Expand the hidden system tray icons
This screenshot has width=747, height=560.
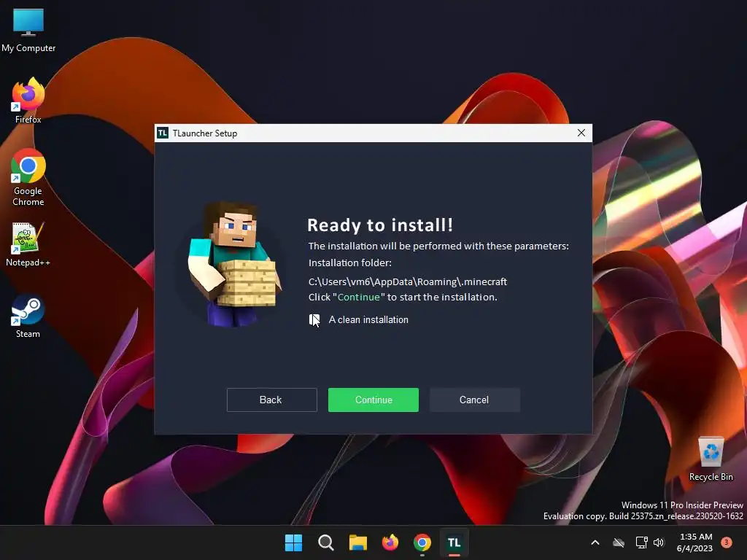click(x=595, y=542)
